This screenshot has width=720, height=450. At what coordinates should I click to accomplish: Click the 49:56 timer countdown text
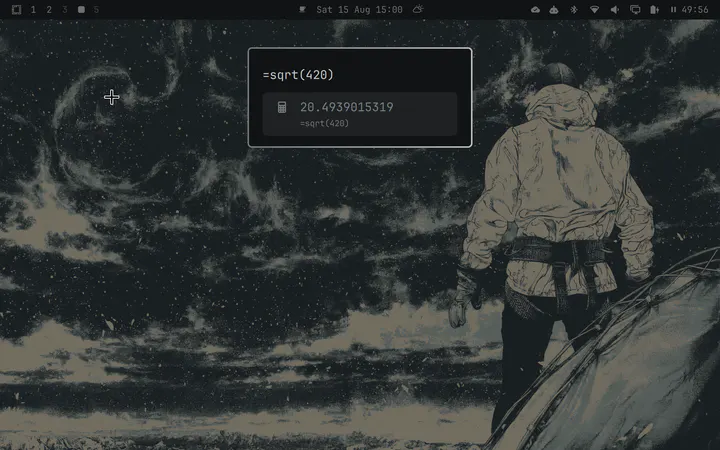coord(695,10)
